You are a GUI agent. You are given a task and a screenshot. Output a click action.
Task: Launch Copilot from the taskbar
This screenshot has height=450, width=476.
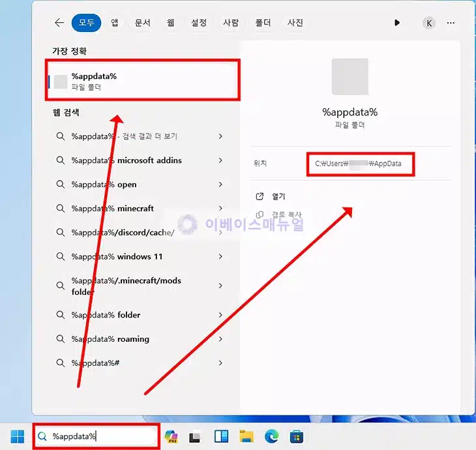coord(171,436)
